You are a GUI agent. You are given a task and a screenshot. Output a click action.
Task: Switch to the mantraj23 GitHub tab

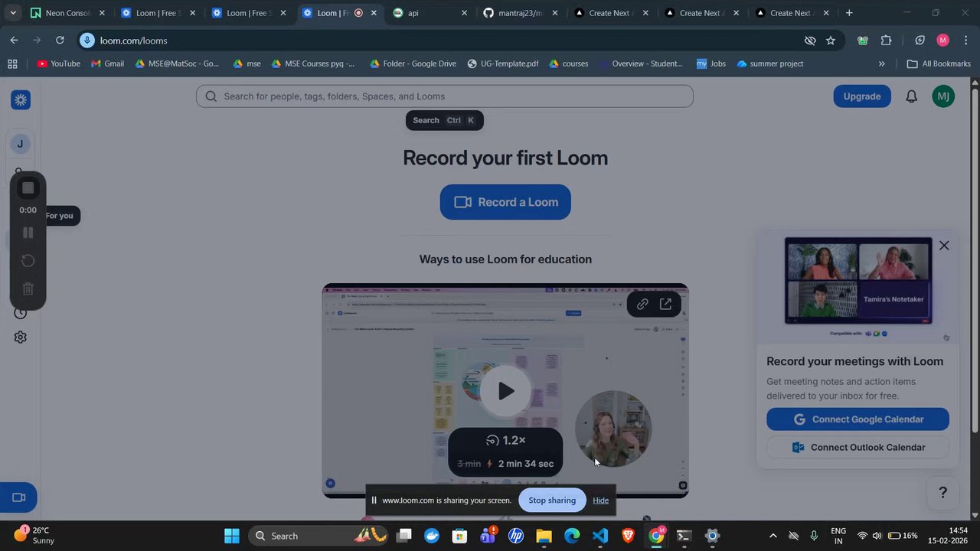[520, 13]
